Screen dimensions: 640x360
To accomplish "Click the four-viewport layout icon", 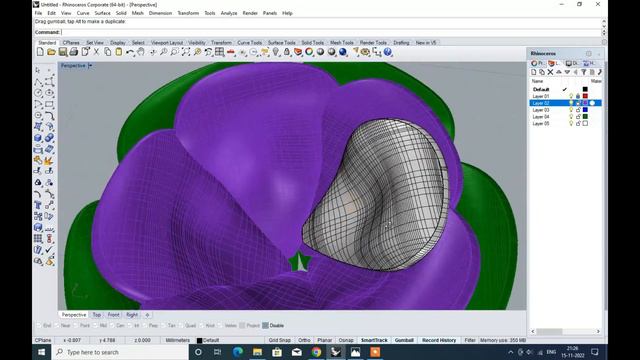I will pyautogui.click(x=220, y=52).
